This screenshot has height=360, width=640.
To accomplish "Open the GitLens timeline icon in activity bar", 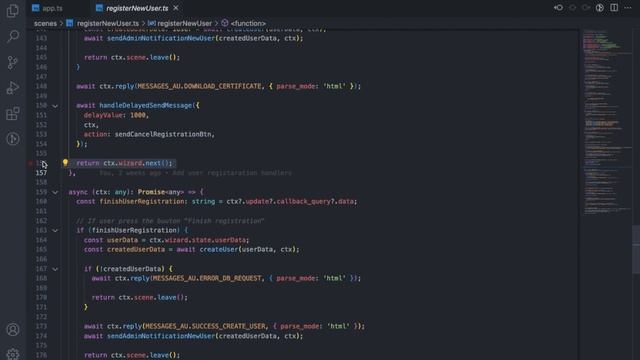I will pyautogui.click(x=13, y=139).
